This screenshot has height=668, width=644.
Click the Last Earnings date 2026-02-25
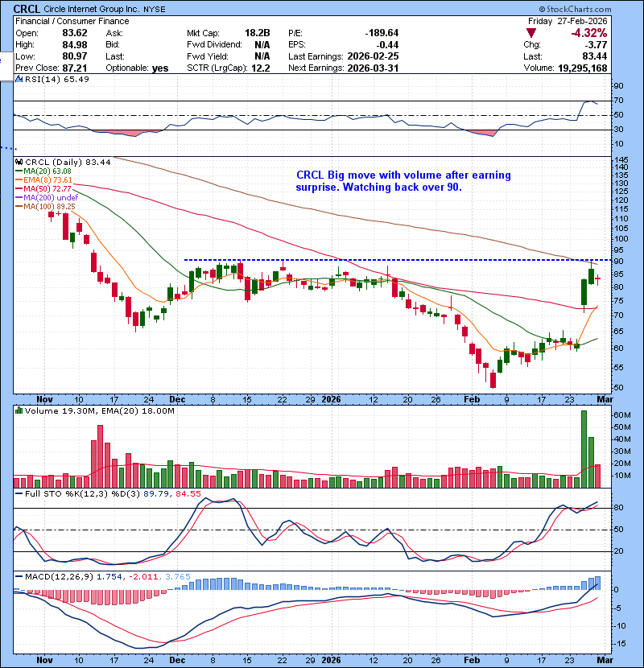pos(373,56)
